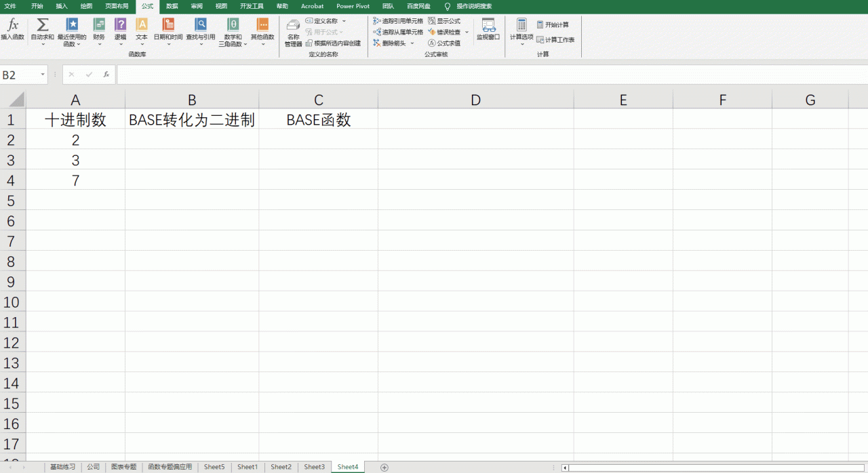
Task: Open Lookup & Reference (查找与引用) functions
Action: [x=201, y=31]
